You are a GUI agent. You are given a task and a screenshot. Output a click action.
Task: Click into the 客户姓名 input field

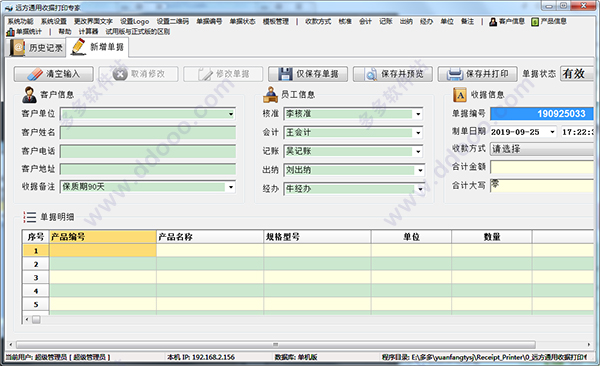tap(148, 132)
